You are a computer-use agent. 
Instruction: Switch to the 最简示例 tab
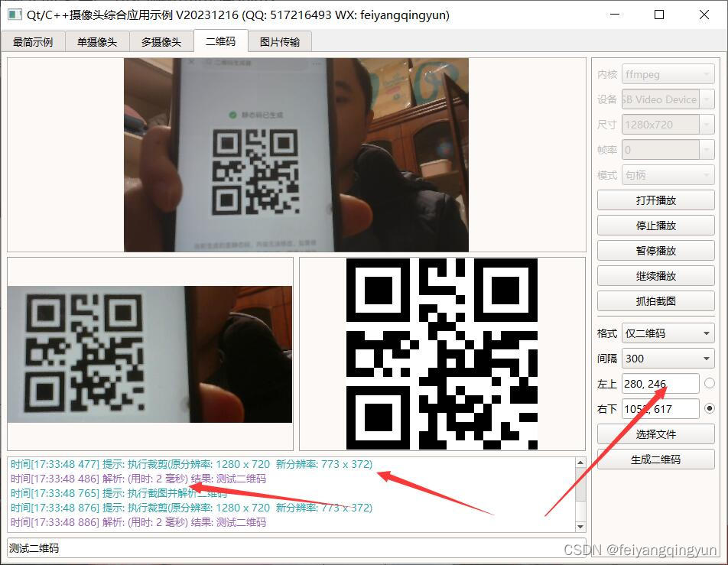(x=34, y=42)
